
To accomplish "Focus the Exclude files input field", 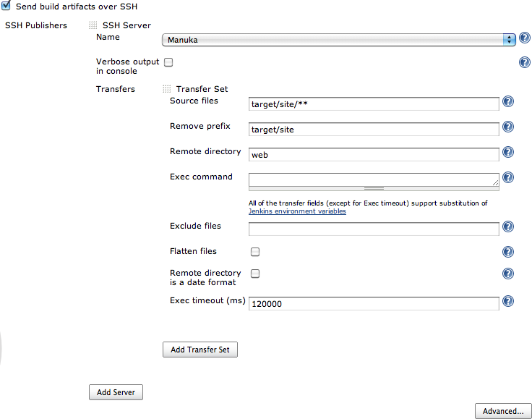I will point(374,229).
